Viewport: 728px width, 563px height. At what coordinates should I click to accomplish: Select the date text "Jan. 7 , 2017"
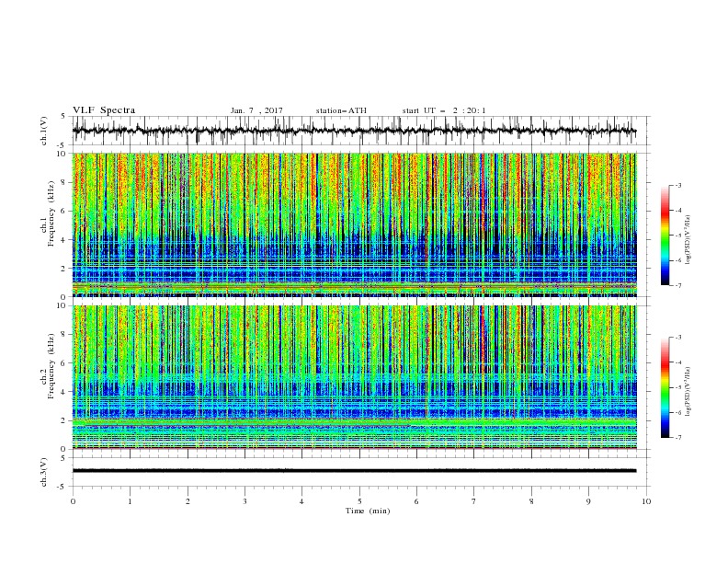(256, 110)
